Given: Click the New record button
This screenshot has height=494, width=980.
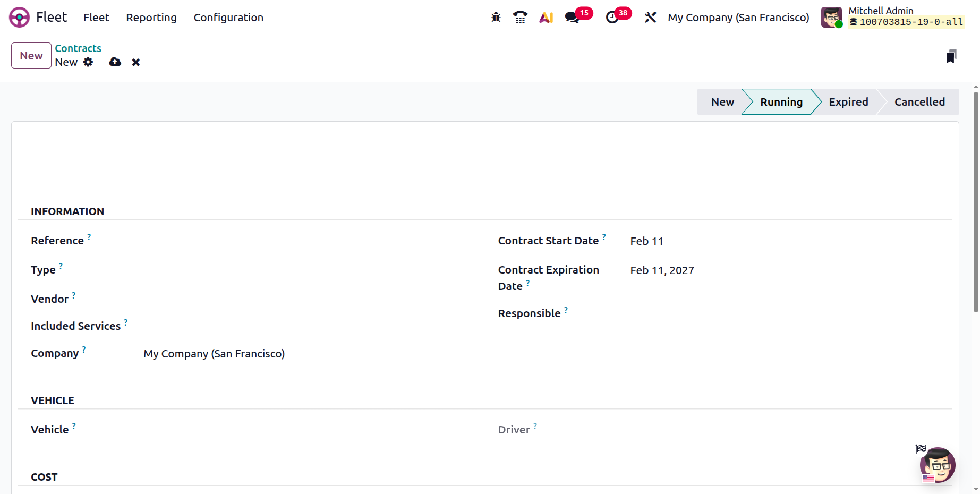Looking at the screenshot, I should (31, 56).
